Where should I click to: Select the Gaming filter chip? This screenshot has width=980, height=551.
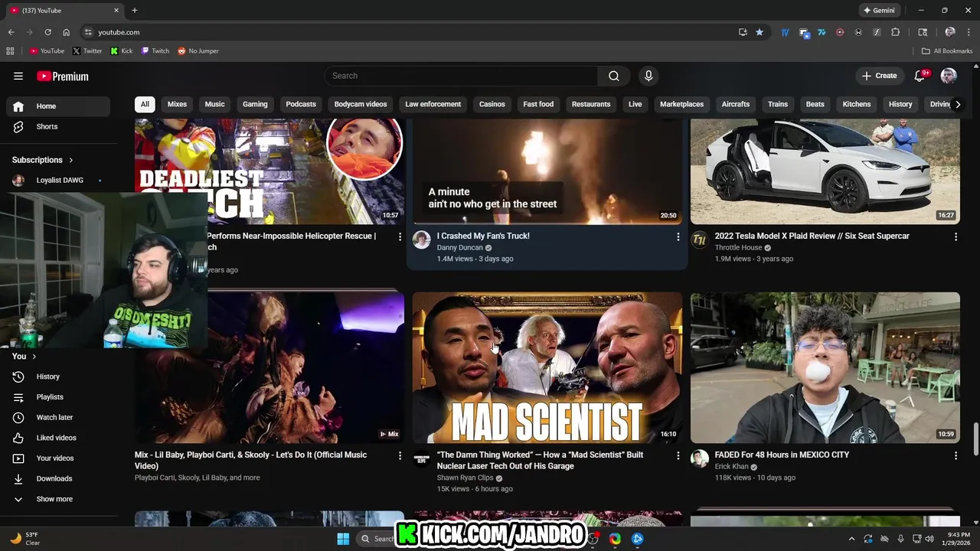point(255,104)
